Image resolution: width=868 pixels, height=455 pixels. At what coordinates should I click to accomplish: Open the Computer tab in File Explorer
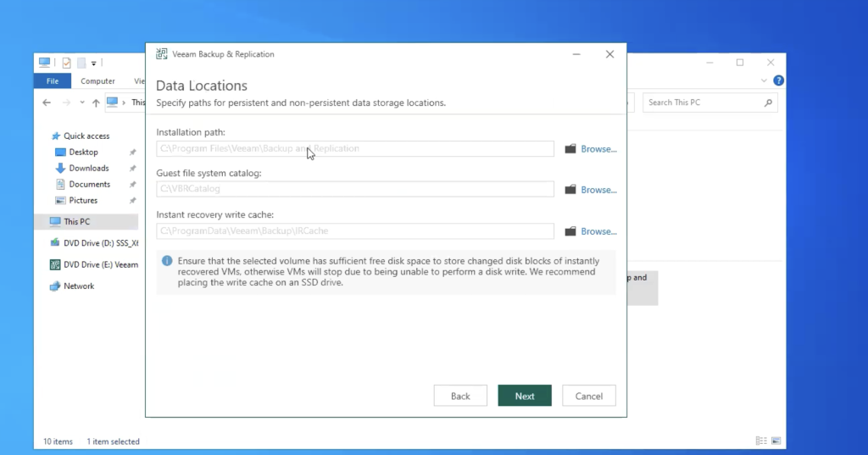pos(97,80)
